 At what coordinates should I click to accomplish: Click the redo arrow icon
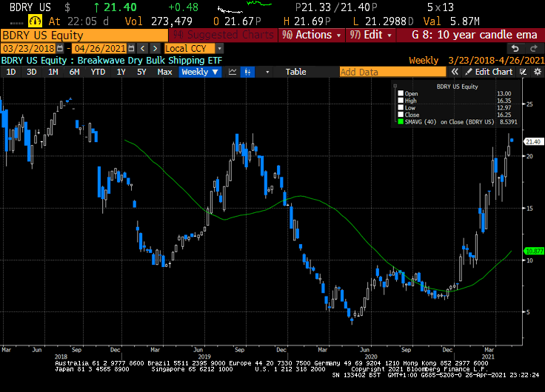tap(534, 49)
